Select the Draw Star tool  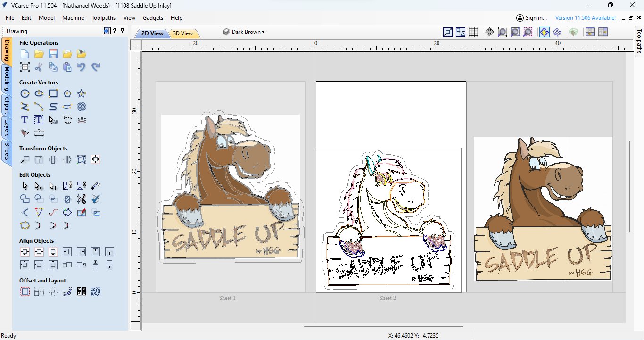(x=82, y=93)
